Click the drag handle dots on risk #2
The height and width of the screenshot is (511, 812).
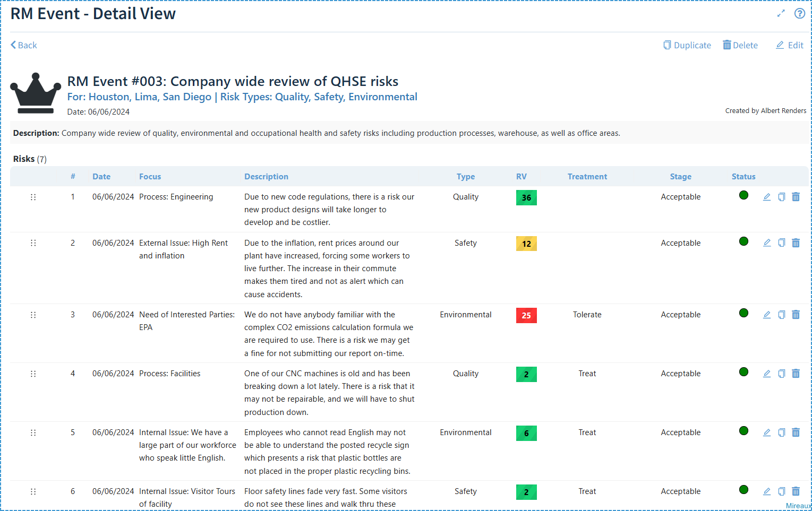coord(33,242)
